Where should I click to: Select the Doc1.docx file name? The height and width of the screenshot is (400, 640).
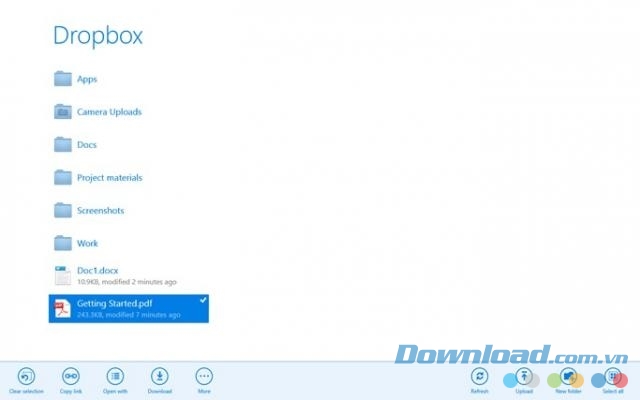pyautogui.click(x=98, y=271)
